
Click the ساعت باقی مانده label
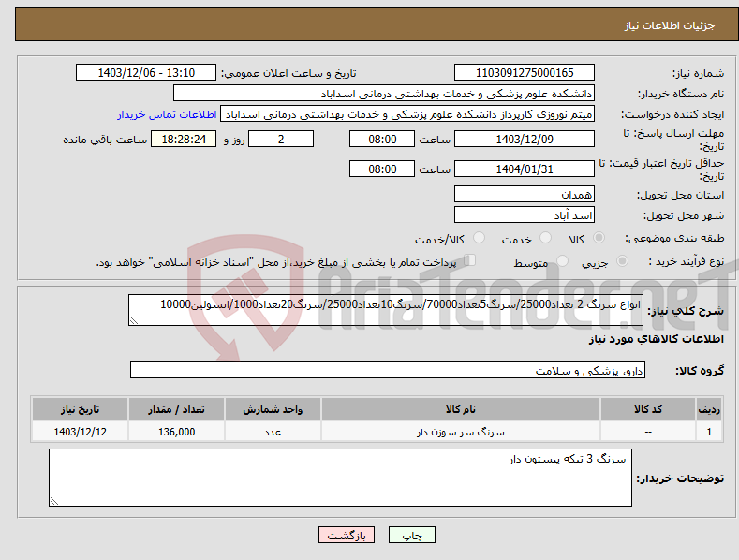(x=105, y=140)
